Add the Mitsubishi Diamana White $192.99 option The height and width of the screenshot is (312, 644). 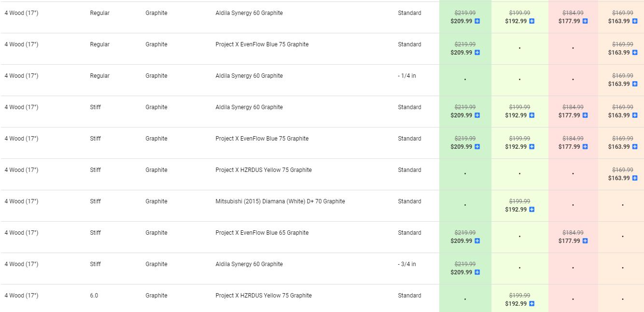[x=532, y=210]
